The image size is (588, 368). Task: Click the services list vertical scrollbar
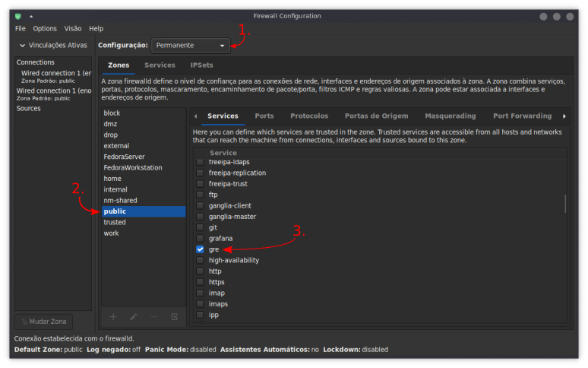(x=565, y=204)
